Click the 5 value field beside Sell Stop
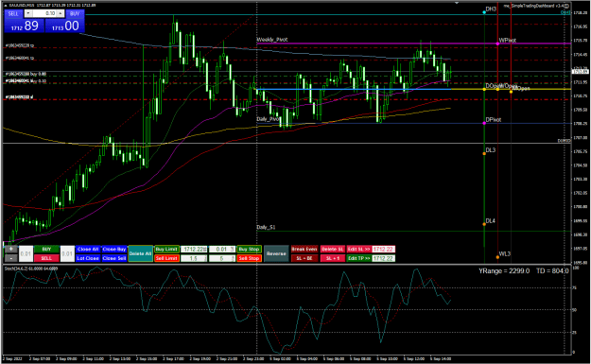The width and height of the screenshot is (591, 364). pyautogui.click(x=222, y=258)
